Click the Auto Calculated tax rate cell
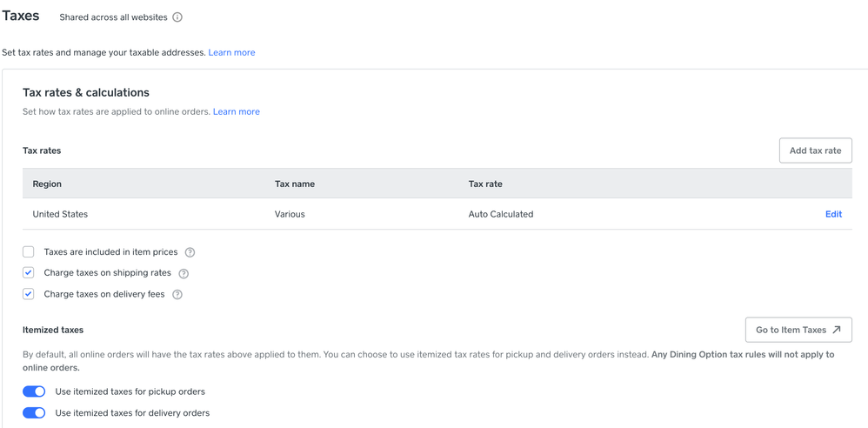 pos(501,214)
